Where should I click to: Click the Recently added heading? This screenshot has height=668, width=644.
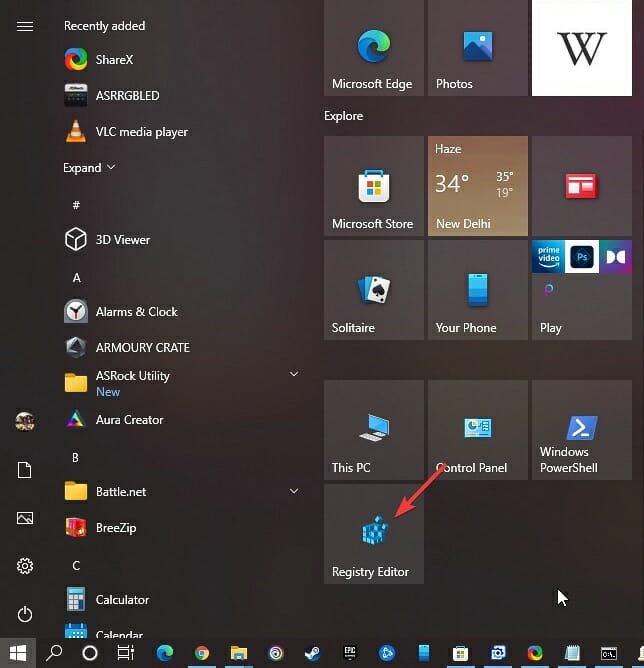coord(104,26)
